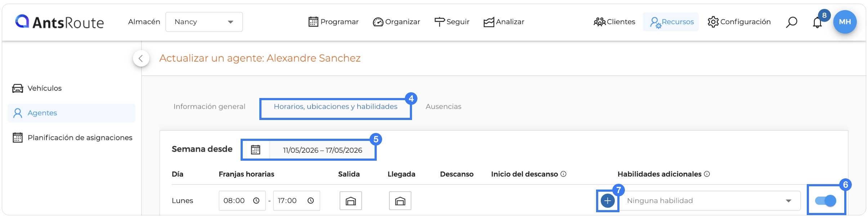Click the Analizar chart icon
This screenshot has height=218, width=868.
pyautogui.click(x=489, y=22)
